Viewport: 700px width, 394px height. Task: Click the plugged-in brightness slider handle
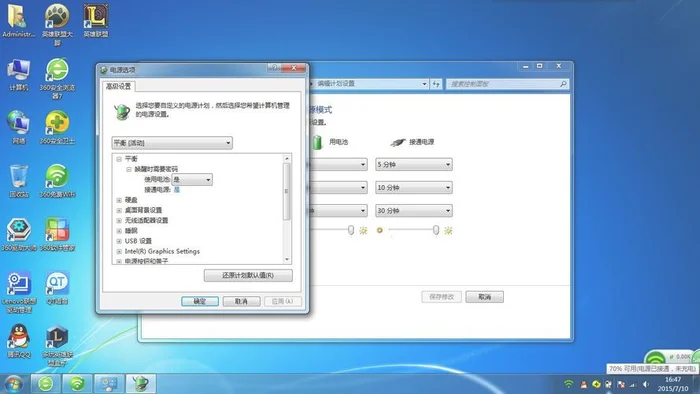click(x=436, y=230)
